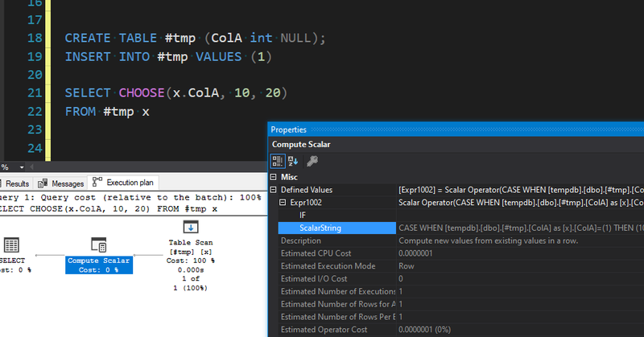Switch to the Results tab
Viewport: 644px width, 337px height.
pyautogui.click(x=15, y=183)
